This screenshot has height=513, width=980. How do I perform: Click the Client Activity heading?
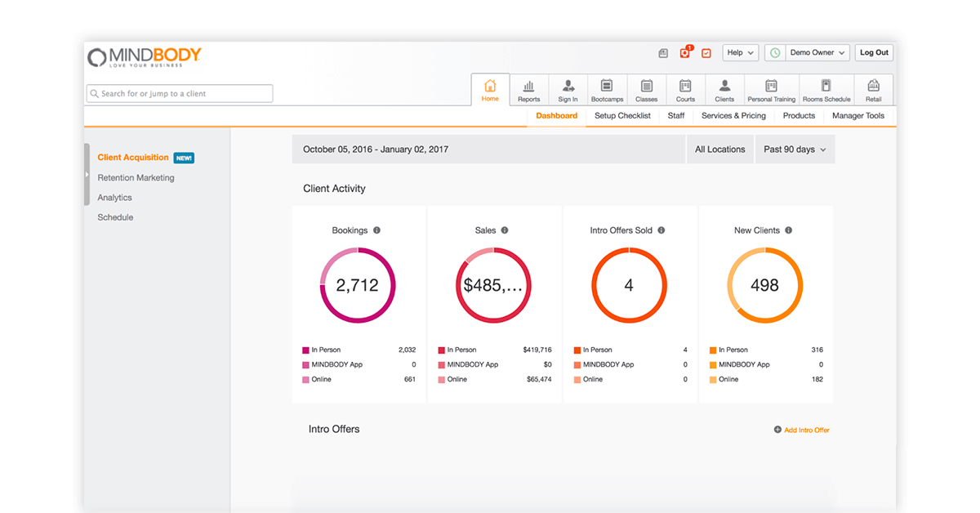tap(334, 189)
